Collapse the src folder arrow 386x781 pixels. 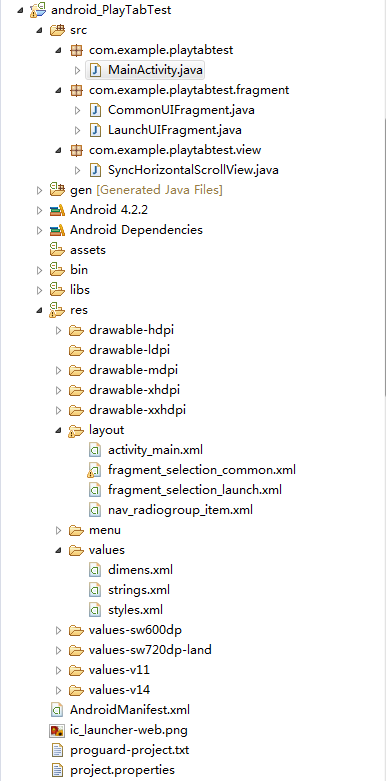pyautogui.click(x=39, y=30)
